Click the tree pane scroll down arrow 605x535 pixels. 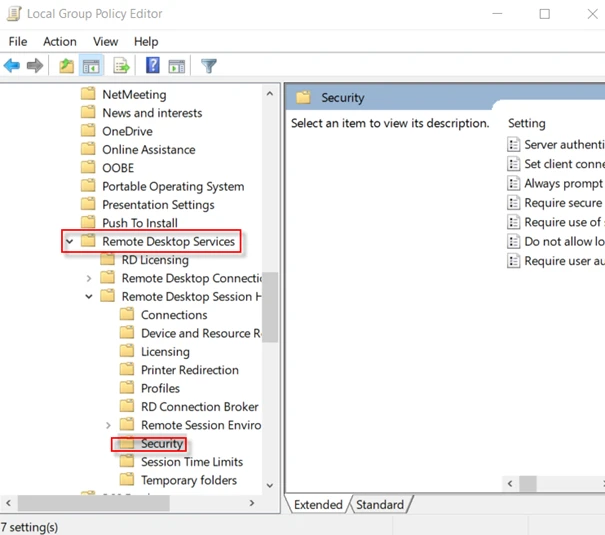point(270,486)
